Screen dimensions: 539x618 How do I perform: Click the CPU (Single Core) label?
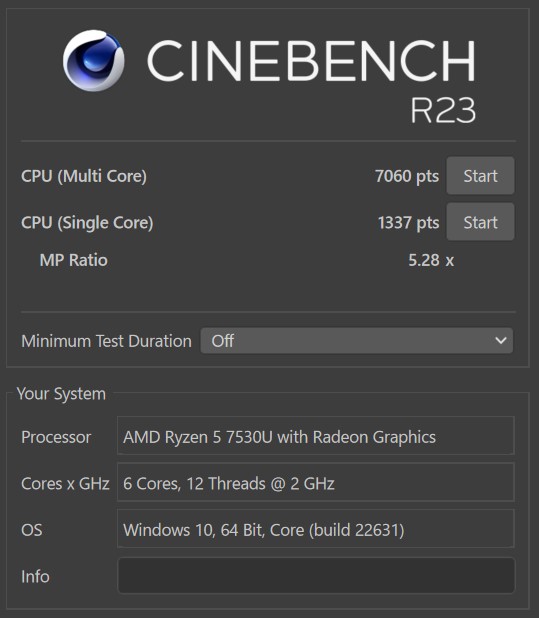[x=87, y=223]
